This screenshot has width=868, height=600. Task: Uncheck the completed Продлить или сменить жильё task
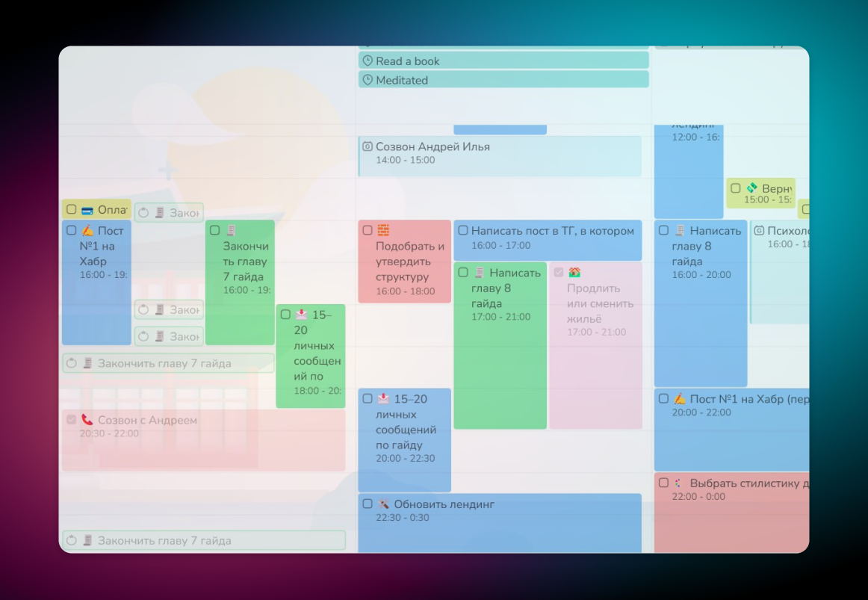coord(558,271)
